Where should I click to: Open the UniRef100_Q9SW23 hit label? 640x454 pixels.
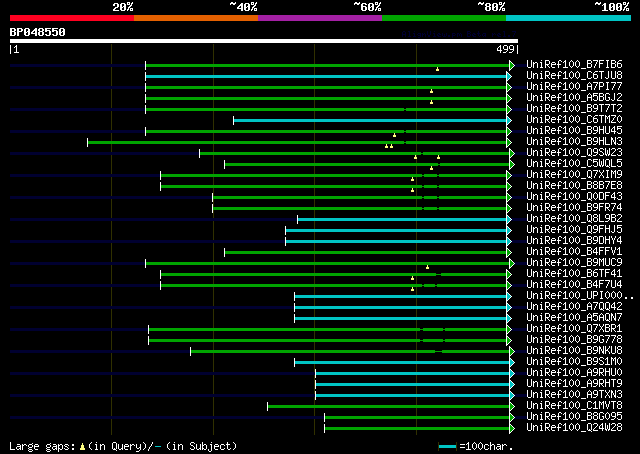point(574,152)
